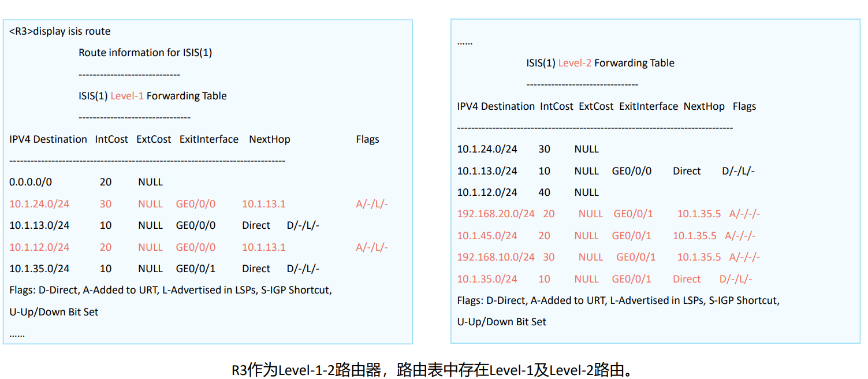
Task: Click flags "A/-/L/-" in Level-1 10.1.24.0/24 row
Action: 372,204
